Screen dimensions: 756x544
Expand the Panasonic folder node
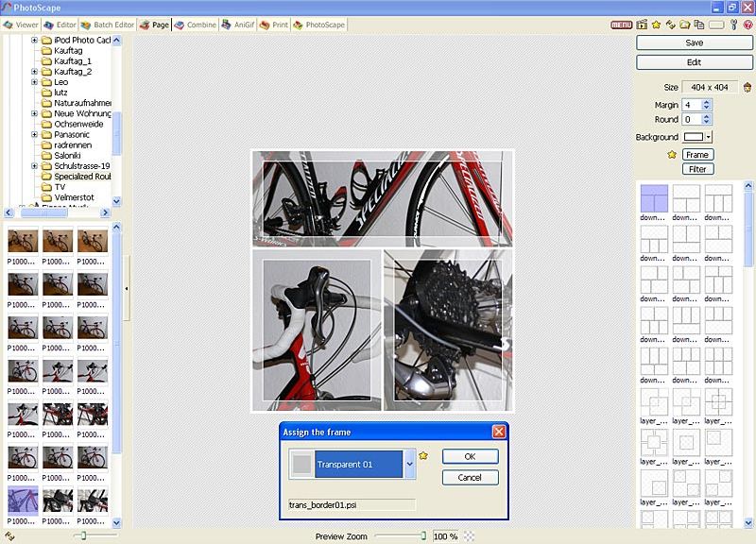34,134
